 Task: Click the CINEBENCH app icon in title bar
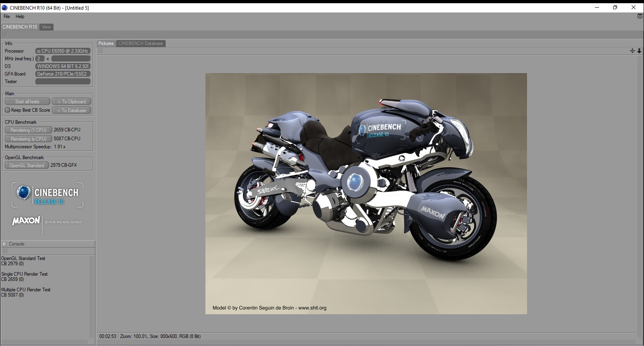tap(4, 8)
